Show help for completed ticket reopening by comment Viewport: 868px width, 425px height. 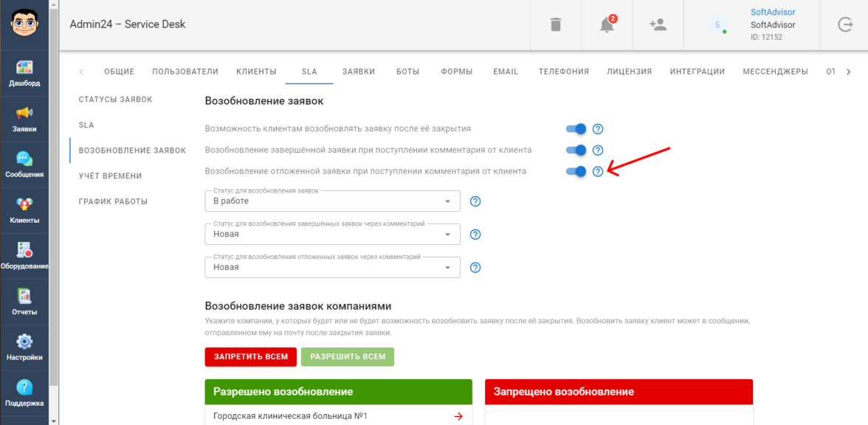[x=598, y=150]
